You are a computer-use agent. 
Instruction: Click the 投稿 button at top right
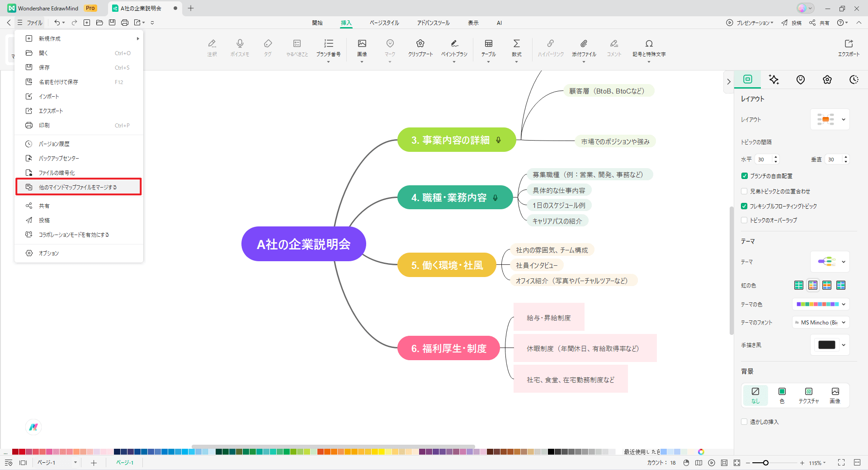pyautogui.click(x=792, y=23)
